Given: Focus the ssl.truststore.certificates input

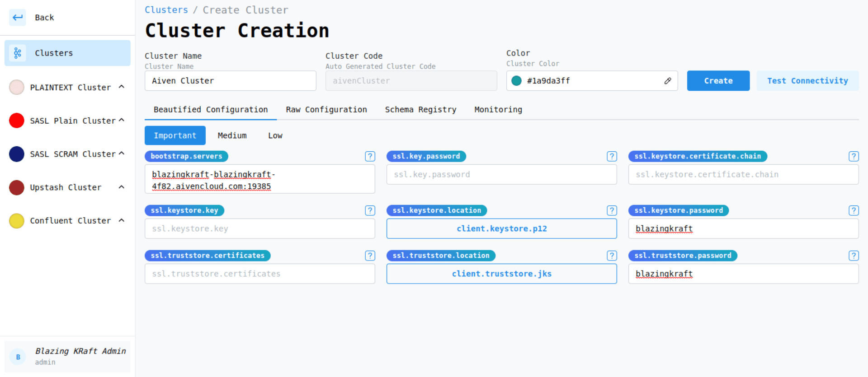Looking at the screenshot, I should [260, 274].
